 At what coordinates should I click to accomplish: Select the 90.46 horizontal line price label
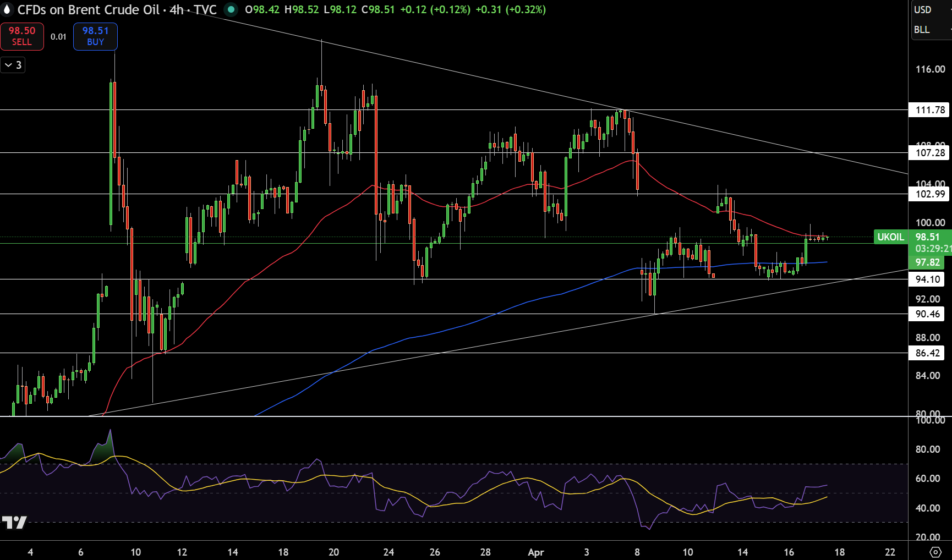(927, 314)
